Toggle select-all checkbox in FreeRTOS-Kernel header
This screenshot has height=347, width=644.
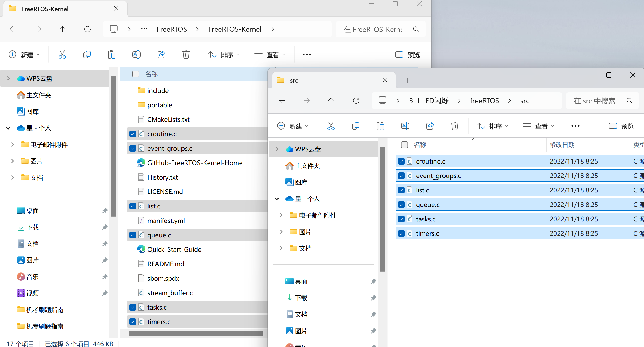point(136,74)
